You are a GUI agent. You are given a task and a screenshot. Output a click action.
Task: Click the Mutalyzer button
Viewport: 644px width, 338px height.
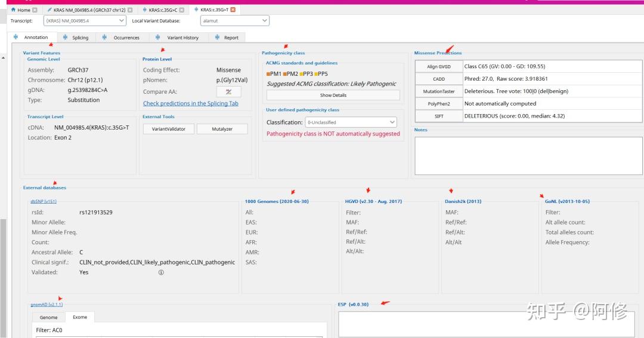(222, 129)
